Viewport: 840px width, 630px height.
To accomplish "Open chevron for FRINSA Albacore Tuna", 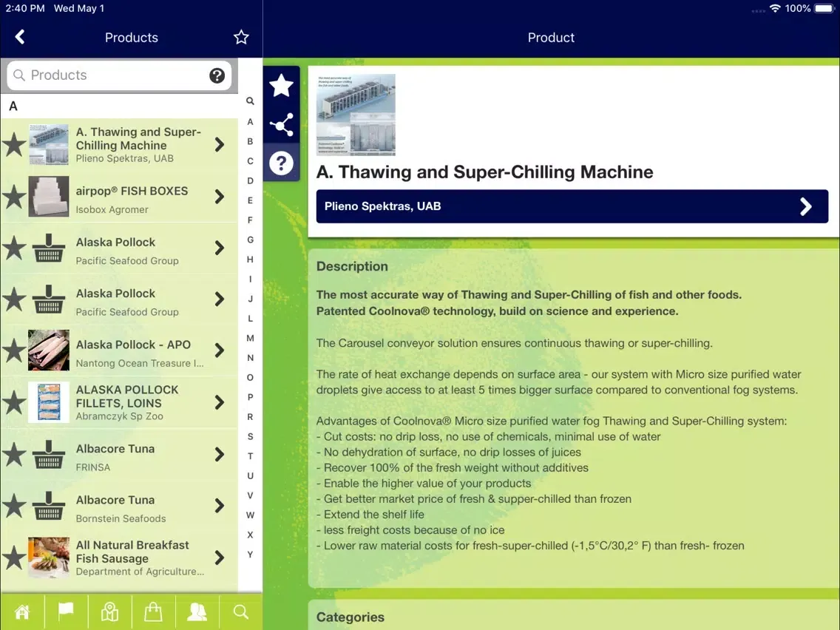I will tap(219, 454).
